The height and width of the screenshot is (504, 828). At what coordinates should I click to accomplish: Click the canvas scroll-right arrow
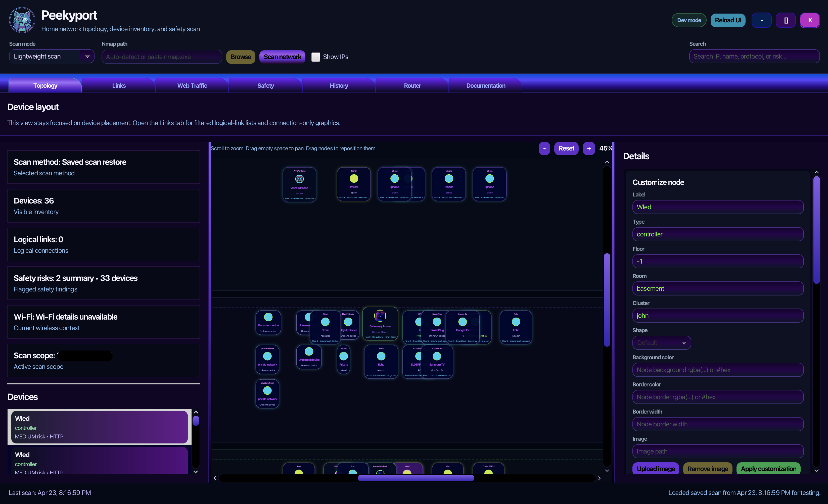pos(599,478)
